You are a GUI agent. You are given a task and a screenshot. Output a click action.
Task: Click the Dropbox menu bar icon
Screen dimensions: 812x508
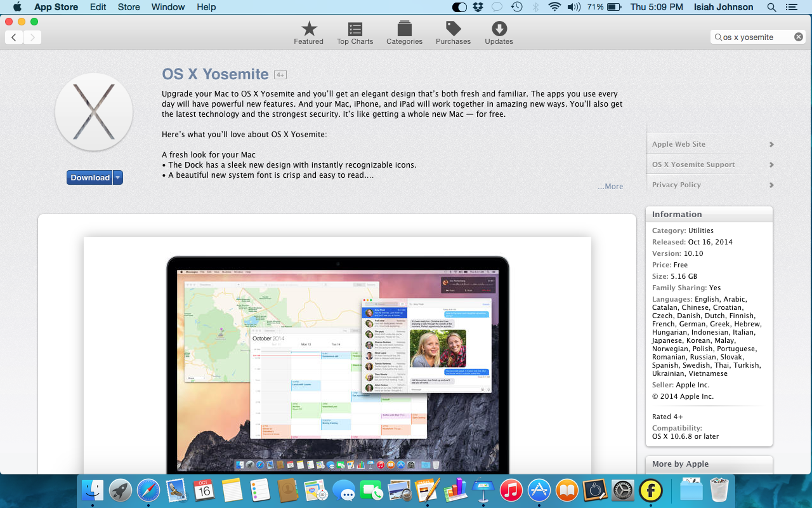(478, 7)
